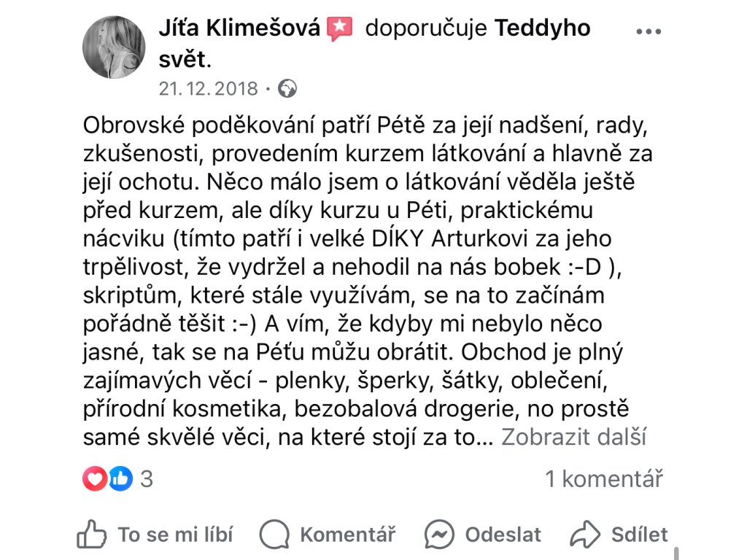The height and width of the screenshot is (560, 747).
Task: Click the red star recommendation badge
Action: click(340, 28)
